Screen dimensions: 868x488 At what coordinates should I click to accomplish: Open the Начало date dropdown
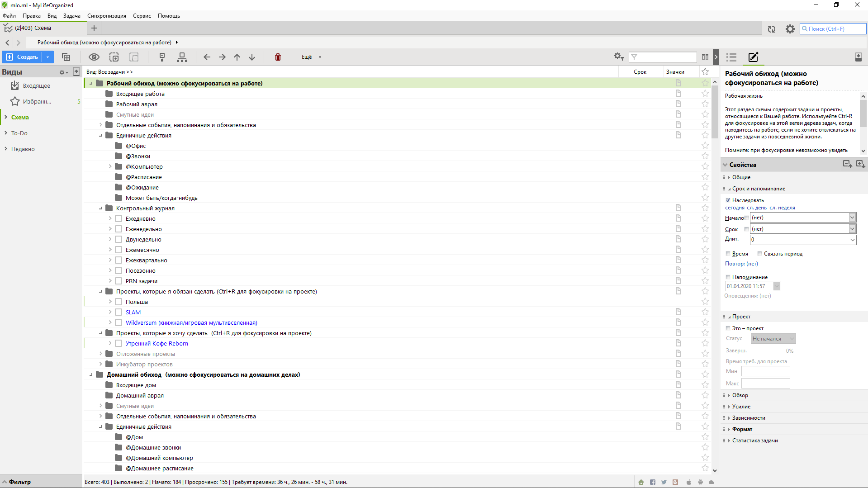852,218
